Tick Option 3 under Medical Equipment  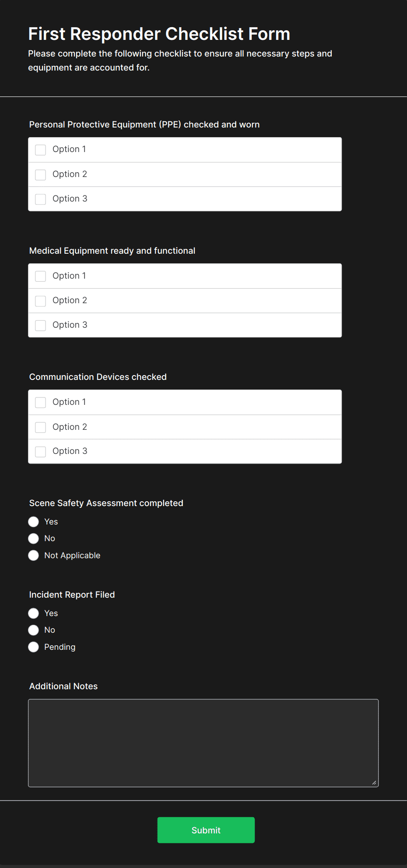(x=41, y=326)
